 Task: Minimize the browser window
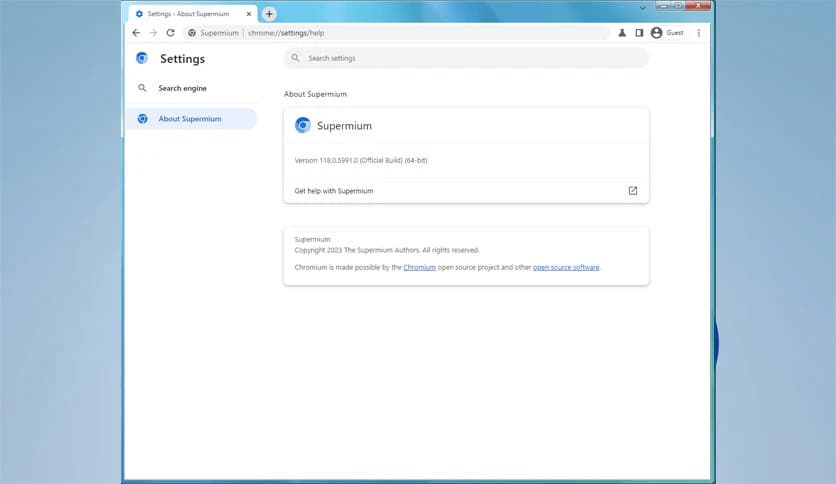click(x=664, y=5)
